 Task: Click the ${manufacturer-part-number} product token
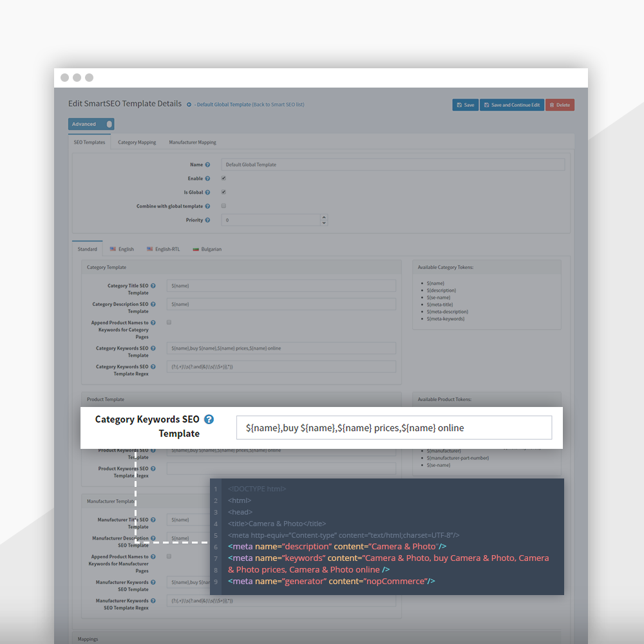(457, 458)
